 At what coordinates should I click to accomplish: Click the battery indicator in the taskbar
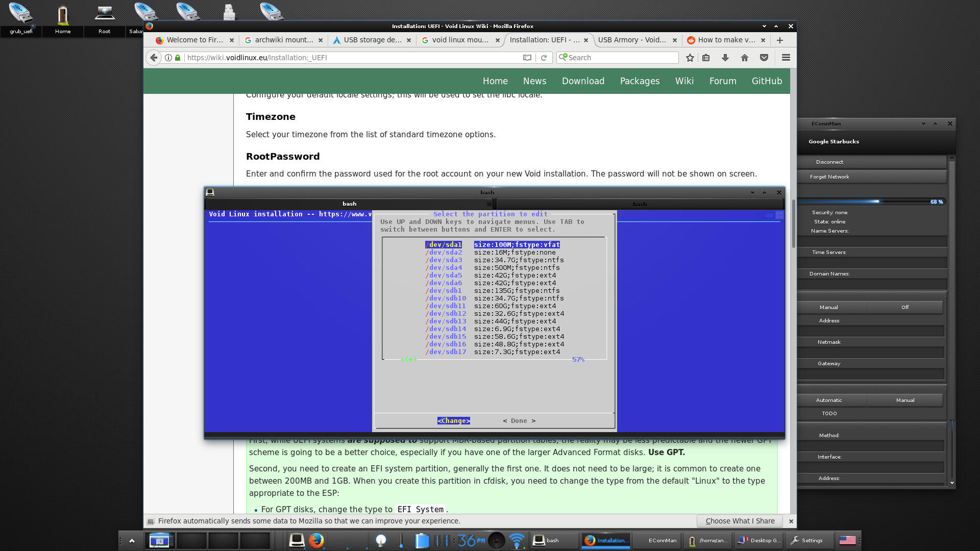422,540
